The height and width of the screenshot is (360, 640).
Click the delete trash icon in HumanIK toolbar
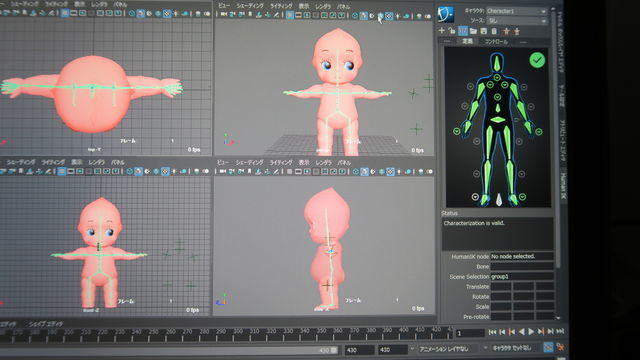pyautogui.click(x=494, y=31)
